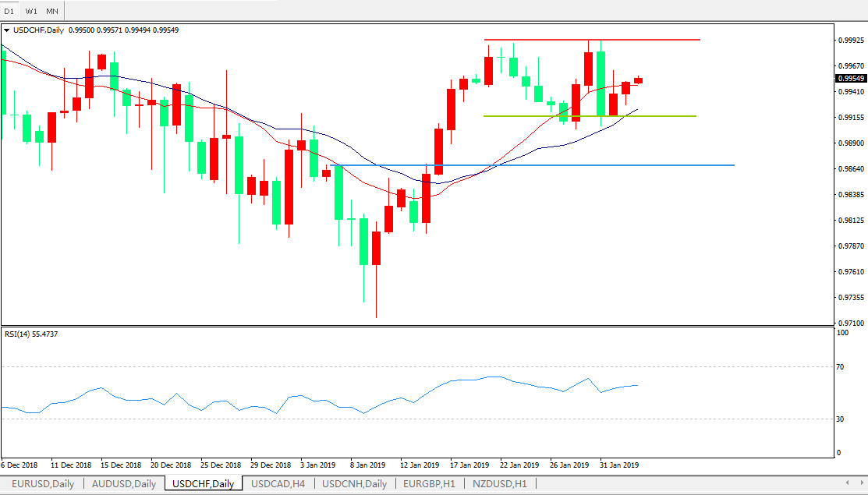Screen dimensions: 868x495
Task: Open the EURGBP,H1 chart tab
Action: (429, 484)
